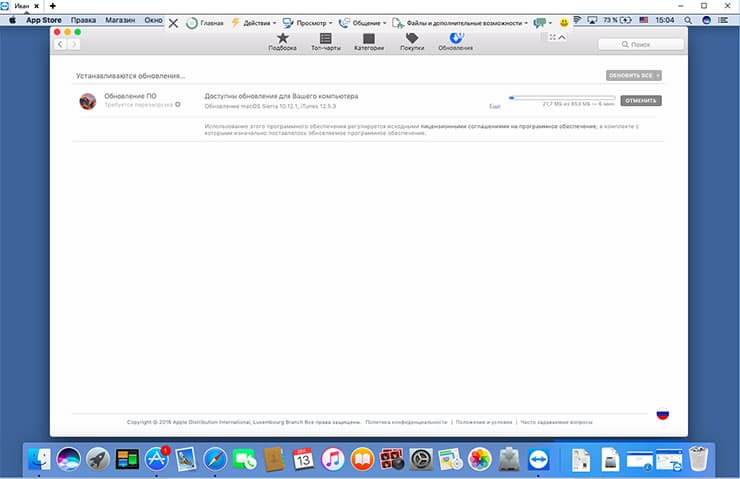This screenshot has width=740, height=479.
Task: Add a new TeamViewer session tab
Action: coord(52,6)
